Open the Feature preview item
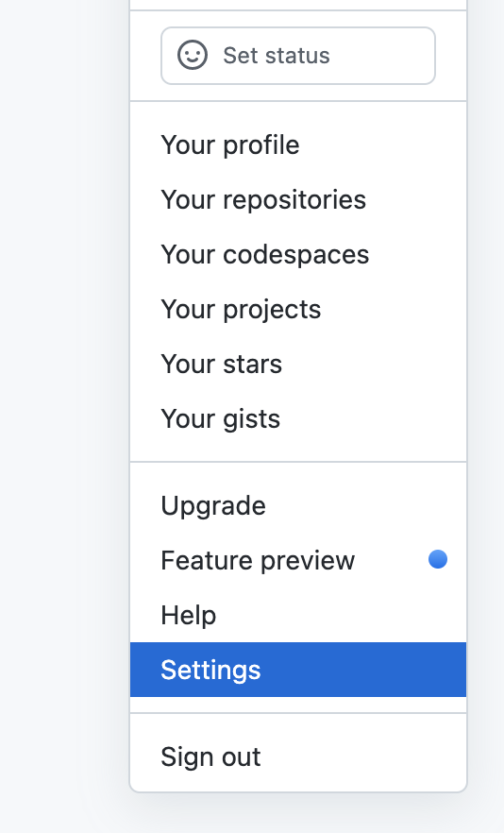Viewport: 504px width, 833px height. coord(298,560)
